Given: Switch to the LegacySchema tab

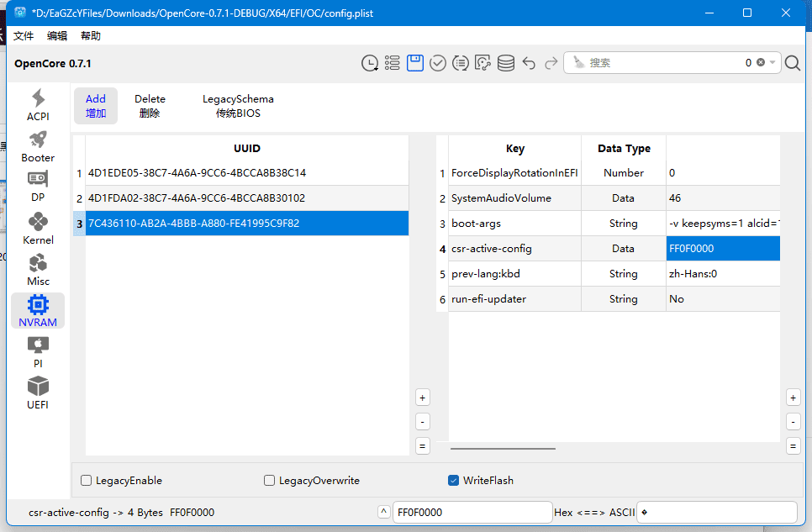Looking at the screenshot, I should pyautogui.click(x=238, y=106).
